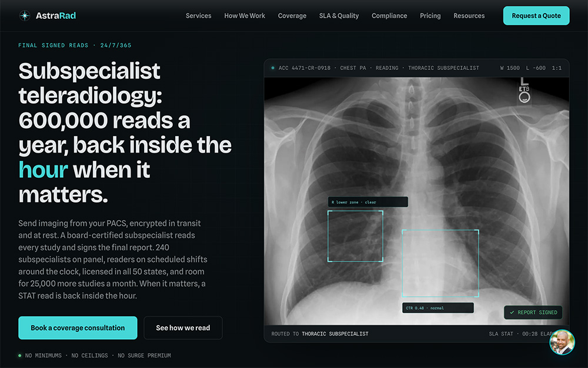Click the W 1500 window value
Image resolution: width=588 pixels, height=368 pixels.
coord(510,68)
